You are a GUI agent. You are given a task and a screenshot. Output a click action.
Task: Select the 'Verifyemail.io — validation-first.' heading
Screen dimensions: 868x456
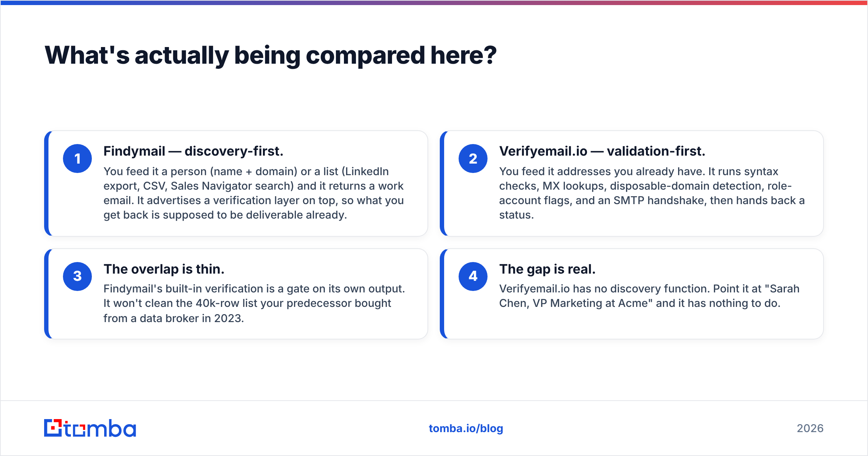tap(602, 151)
